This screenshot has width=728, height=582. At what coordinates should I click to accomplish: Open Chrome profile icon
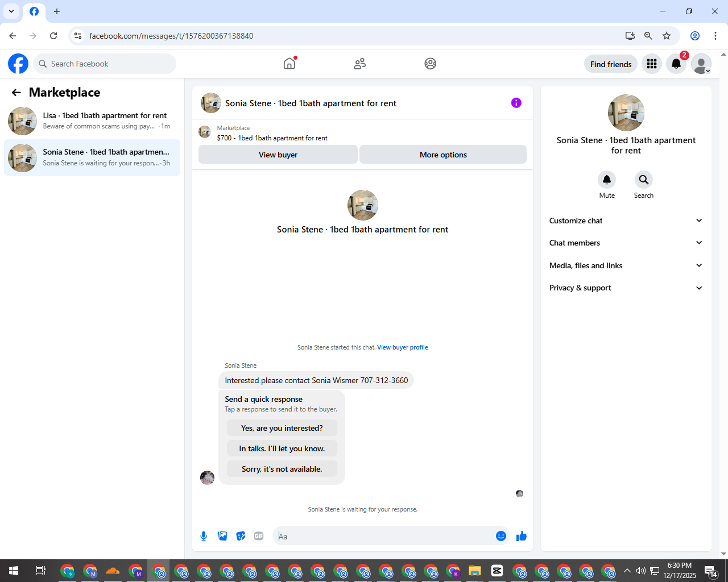click(695, 36)
